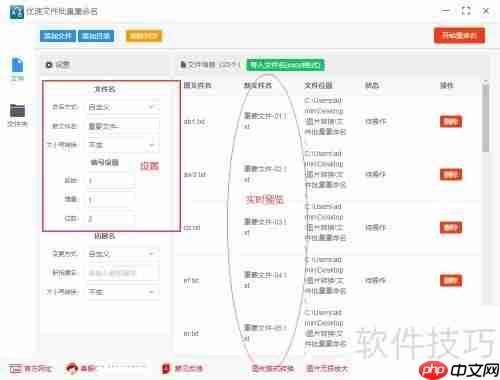500x380 pixels.
Task: Close the window
Action: (x=486, y=11)
